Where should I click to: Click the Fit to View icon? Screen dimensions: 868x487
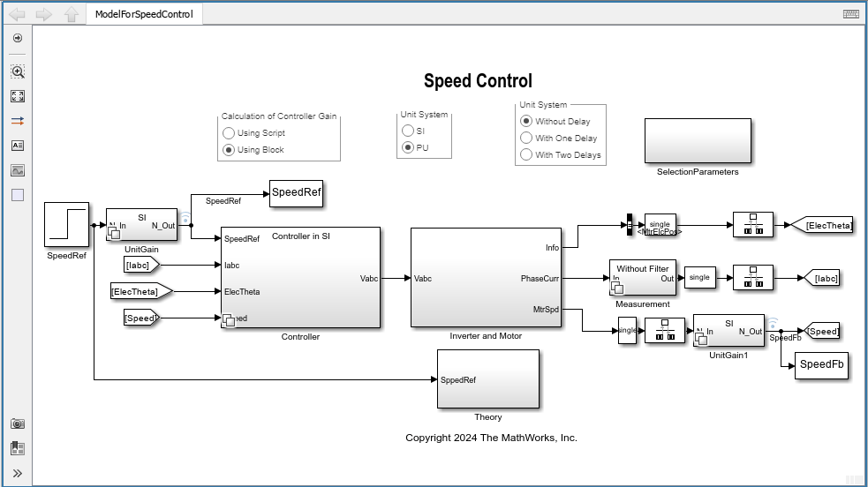click(18, 96)
